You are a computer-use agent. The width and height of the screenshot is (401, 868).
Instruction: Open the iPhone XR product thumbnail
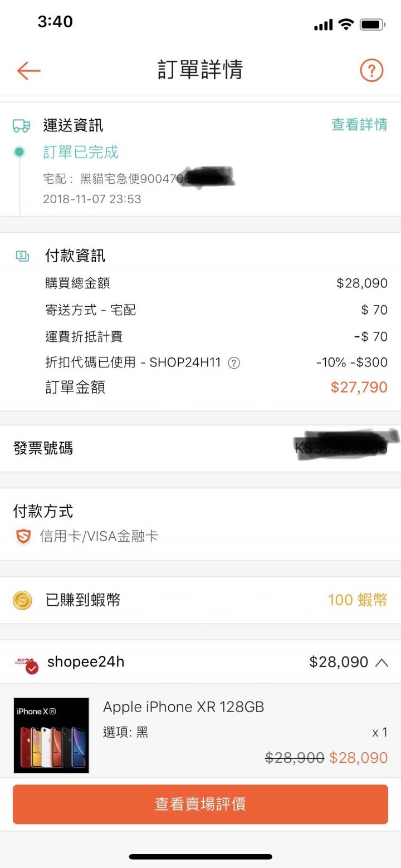coord(51,735)
